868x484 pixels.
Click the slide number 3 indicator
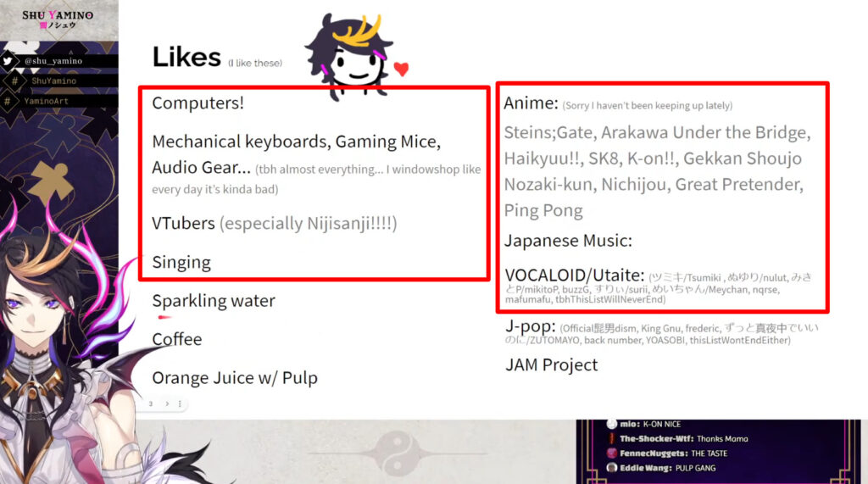151,403
